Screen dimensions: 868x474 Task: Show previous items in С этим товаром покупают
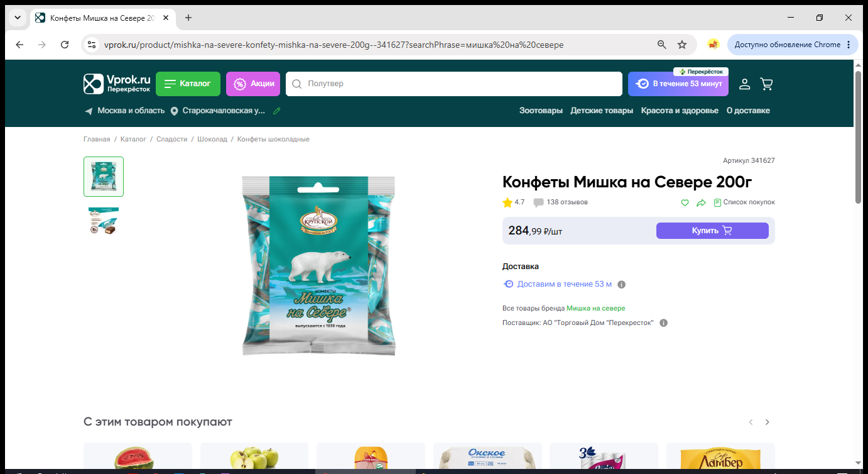click(751, 422)
